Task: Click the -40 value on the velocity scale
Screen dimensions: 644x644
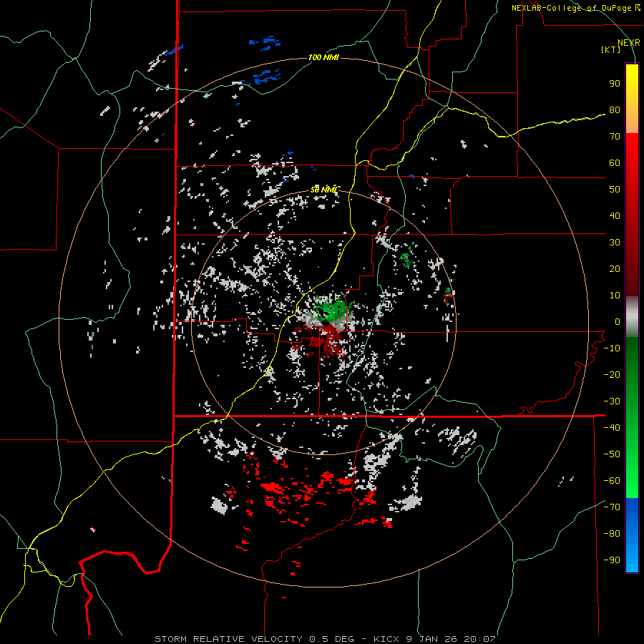Action: tap(612, 428)
